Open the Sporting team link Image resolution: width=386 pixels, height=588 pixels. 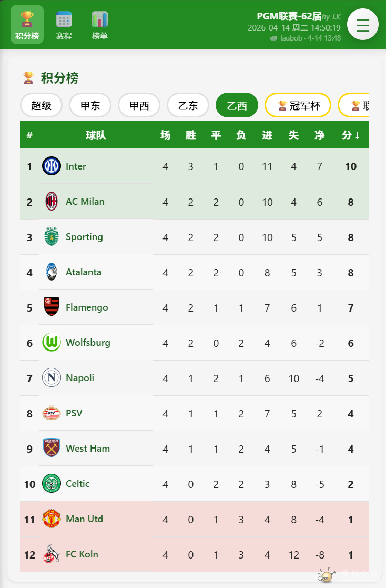(84, 237)
